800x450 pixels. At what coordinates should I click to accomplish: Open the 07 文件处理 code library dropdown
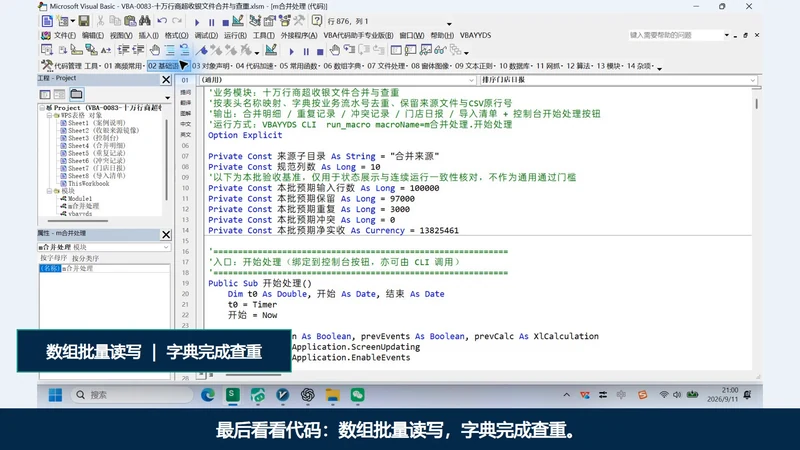388,66
